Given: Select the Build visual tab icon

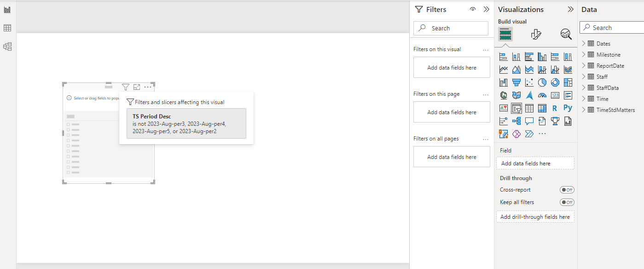Looking at the screenshot, I should point(505,34).
